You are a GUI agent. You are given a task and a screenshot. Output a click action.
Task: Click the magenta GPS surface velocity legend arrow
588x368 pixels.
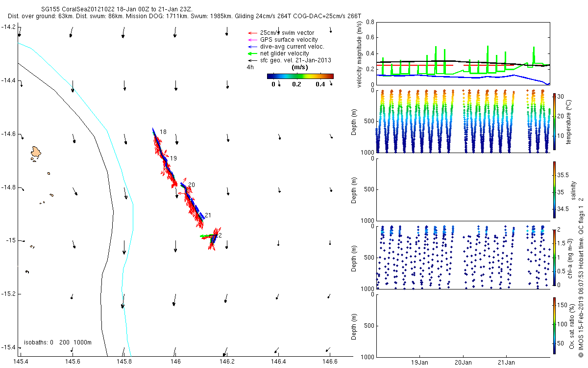(x=253, y=39)
